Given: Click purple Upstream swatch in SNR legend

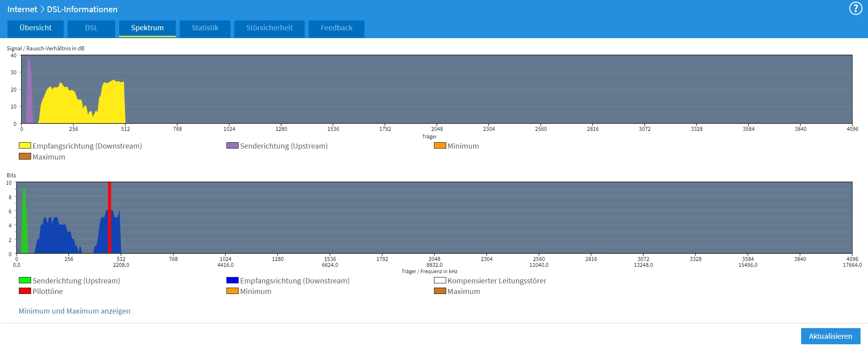Looking at the screenshot, I should tap(232, 145).
